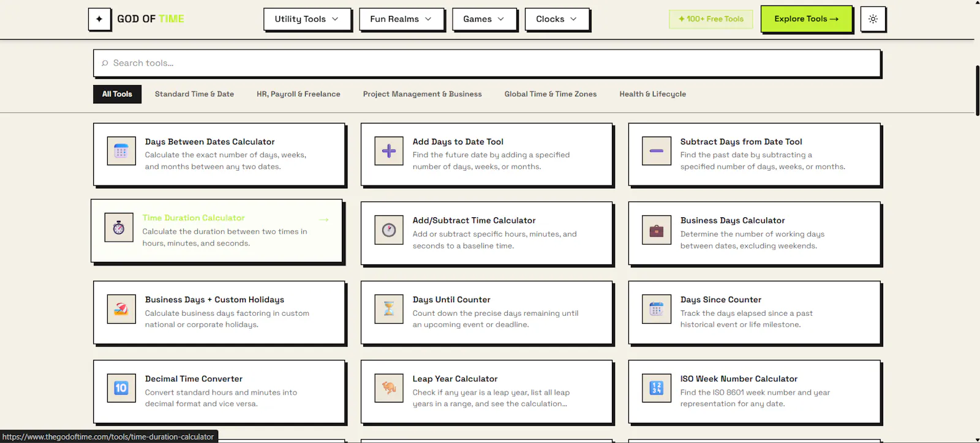This screenshot has width=980, height=443.
Task: Open Add/Subtract Time Calculator title
Action: [474, 220]
